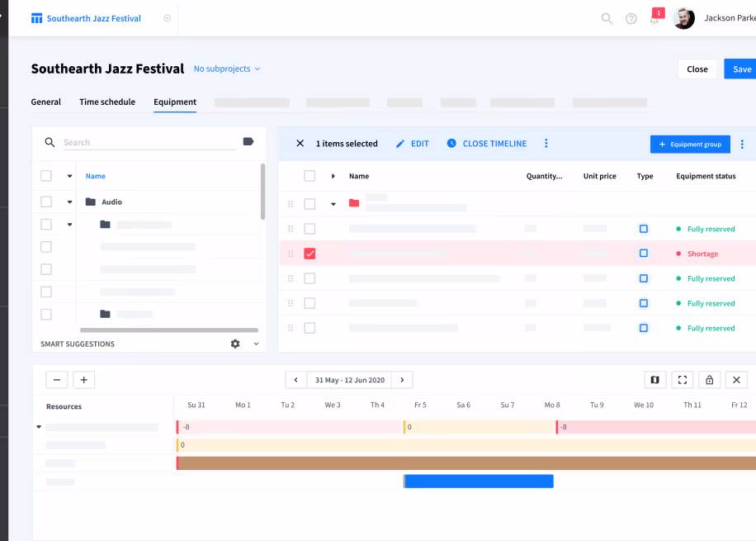
Task: Collapse the subfolder arrow under Audio
Action: pos(70,225)
